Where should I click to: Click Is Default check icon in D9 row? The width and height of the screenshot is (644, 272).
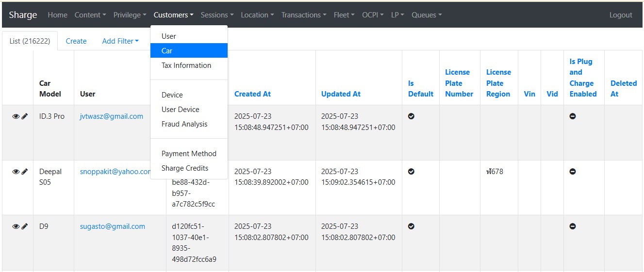point(411,226)
